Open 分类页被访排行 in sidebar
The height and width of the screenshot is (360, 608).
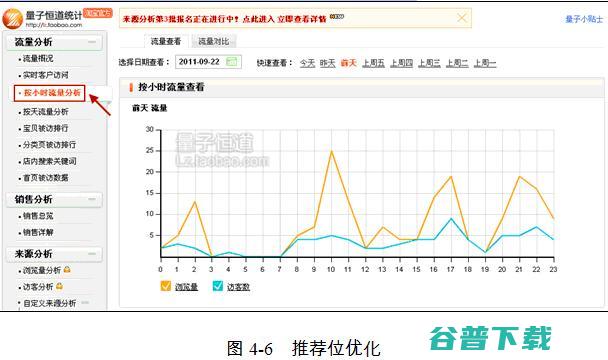(x=49, y=145)
